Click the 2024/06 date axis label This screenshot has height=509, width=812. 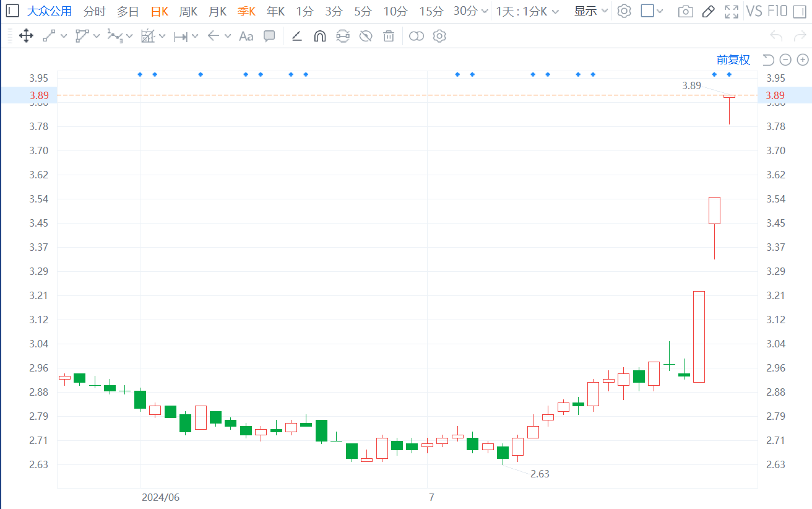[160, 497]
